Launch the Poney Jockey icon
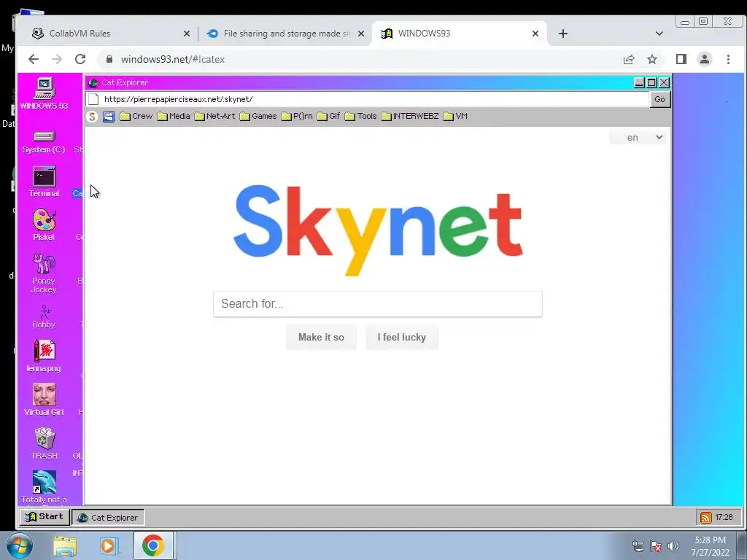This screenshot has height=560, width=747. [x=44, y=273]
